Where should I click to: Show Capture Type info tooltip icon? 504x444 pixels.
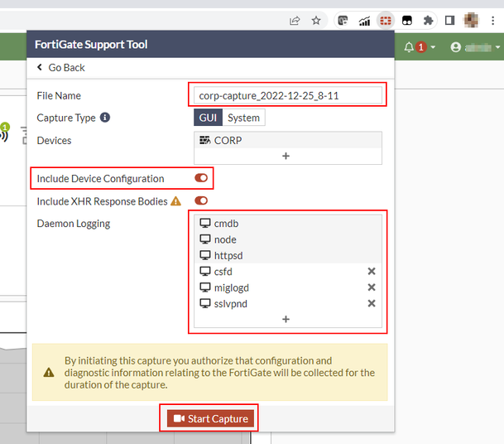pos(105,118)
